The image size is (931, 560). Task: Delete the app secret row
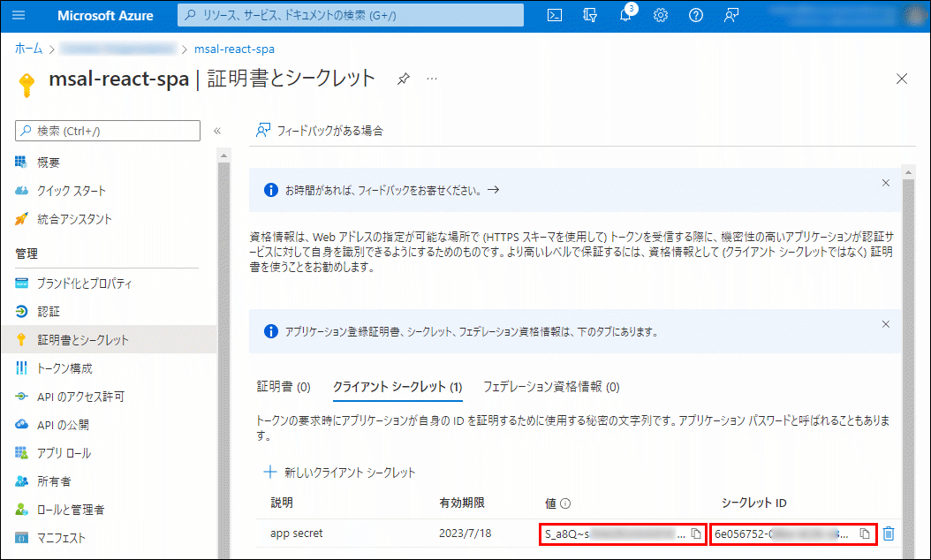[x=889, y=534]
